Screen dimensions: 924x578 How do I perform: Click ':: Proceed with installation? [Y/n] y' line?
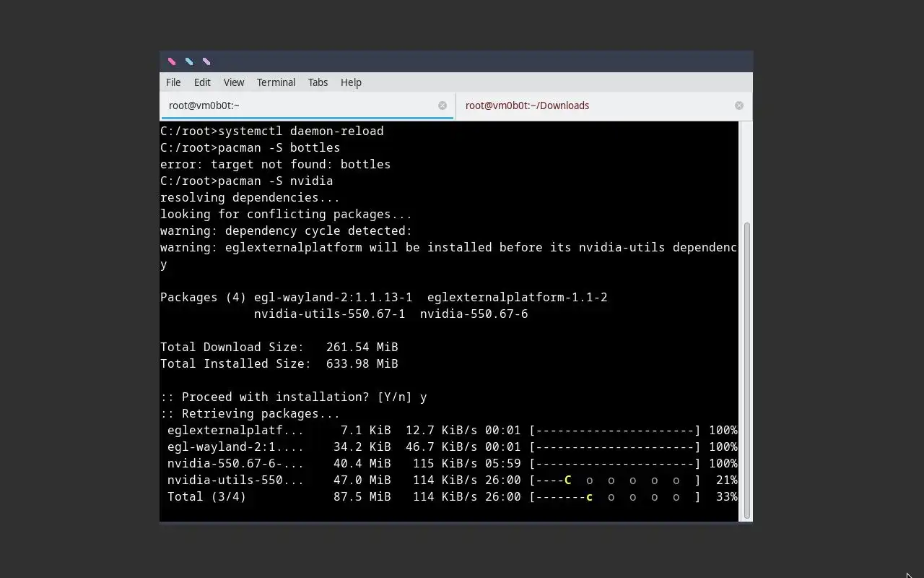pos(294,397)
